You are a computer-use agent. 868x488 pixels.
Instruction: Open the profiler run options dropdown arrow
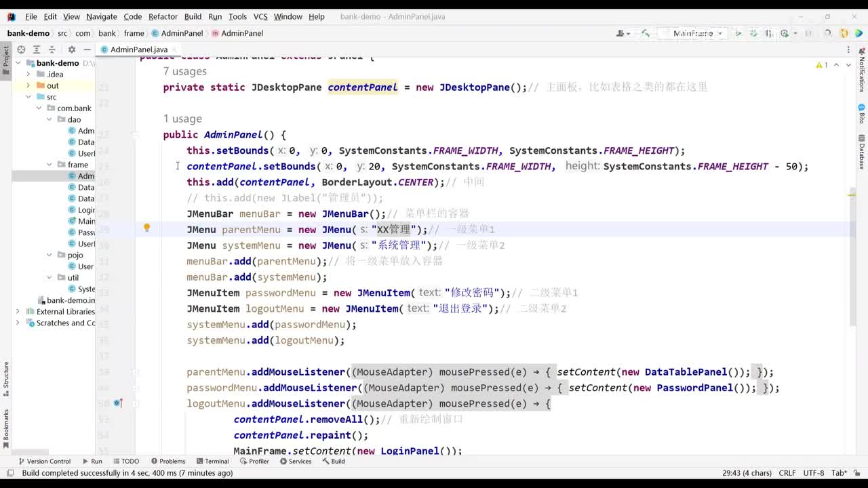point(794,33)
